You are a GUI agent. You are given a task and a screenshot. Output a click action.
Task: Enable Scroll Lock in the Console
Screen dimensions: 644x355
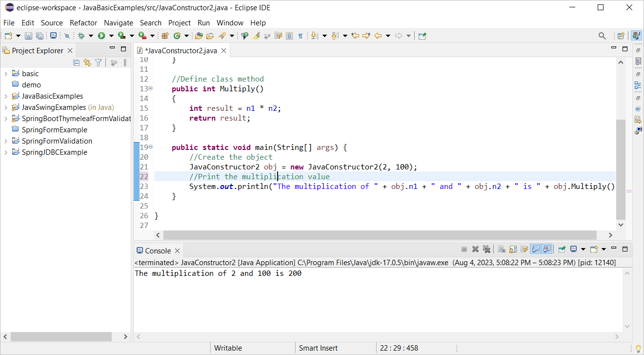513,249
